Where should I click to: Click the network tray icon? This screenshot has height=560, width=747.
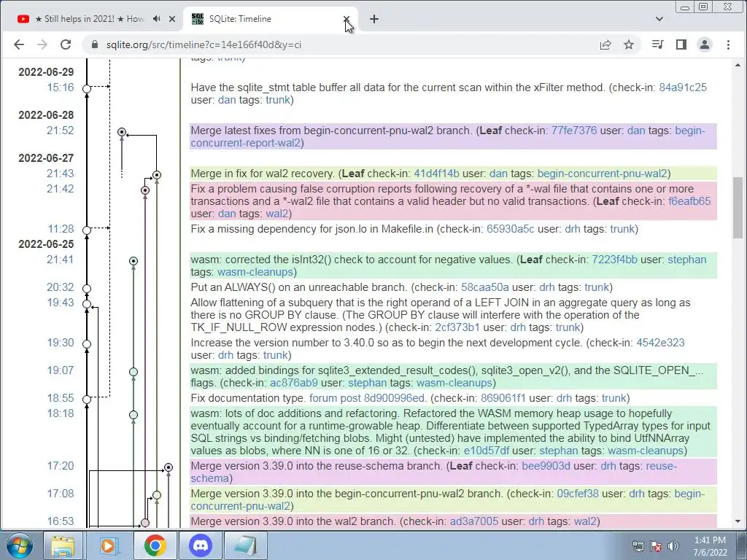[638, 546]
